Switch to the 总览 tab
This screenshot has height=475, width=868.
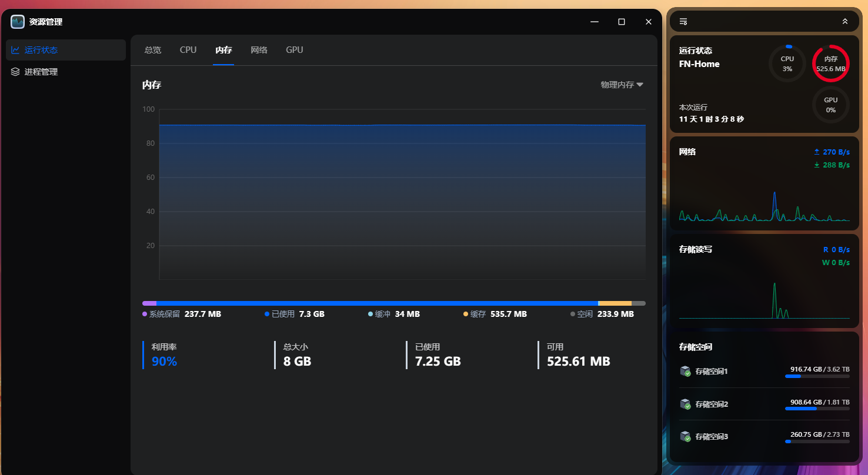point(152,49)
